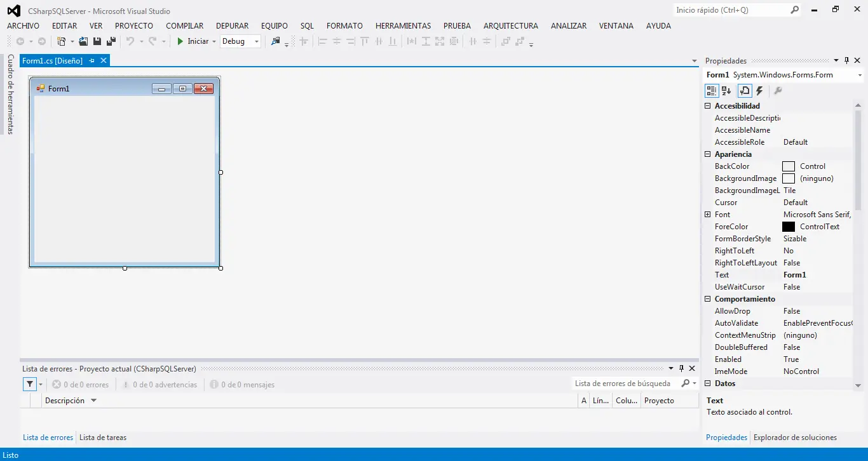The image size is (868, 461).
Task: Expand the Font property node
Action: pos(708,215)
